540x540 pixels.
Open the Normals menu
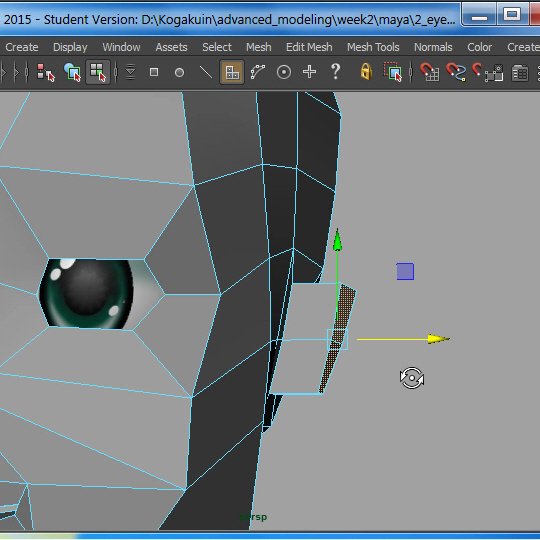(433, 47)
